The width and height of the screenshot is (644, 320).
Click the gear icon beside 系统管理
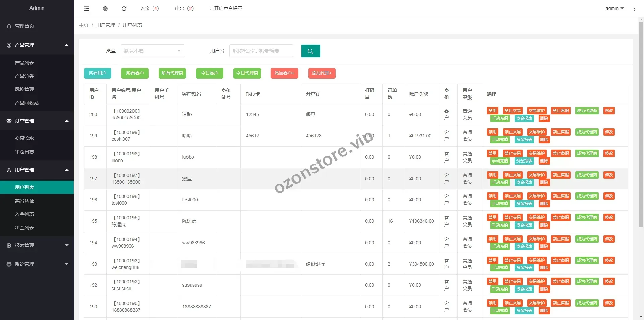click(9, 264)
